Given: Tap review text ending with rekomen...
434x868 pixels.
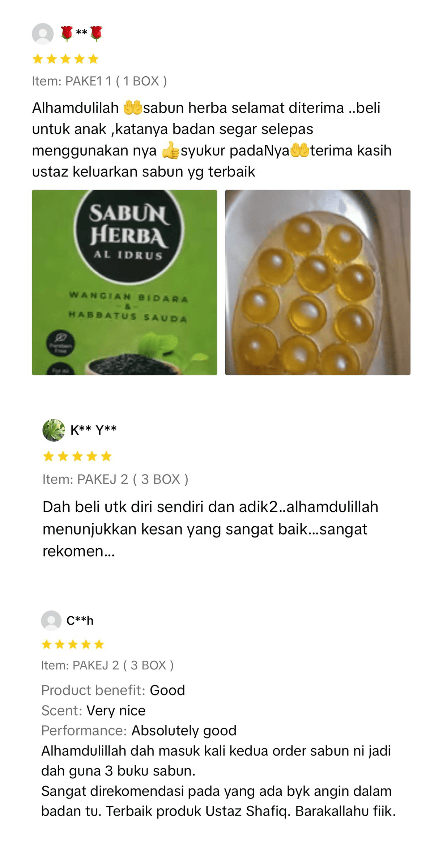Looking at the screenshot, I should [x=210, y=529].
